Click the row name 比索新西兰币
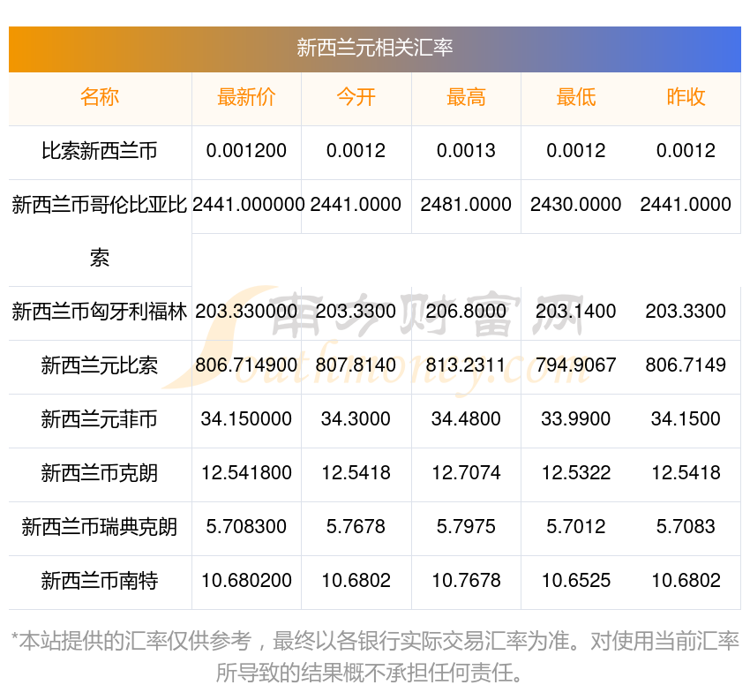This screenshot has width=750, height=700. 100,151
